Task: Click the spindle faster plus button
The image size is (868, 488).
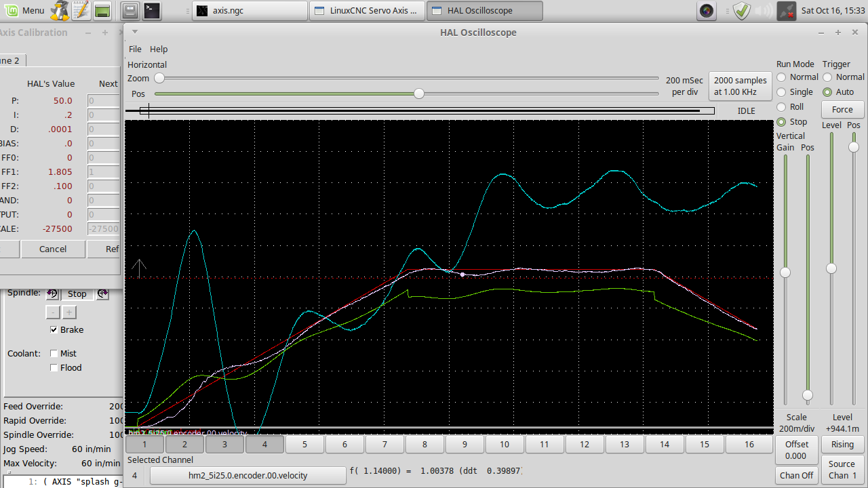Action: pos(69,312)
